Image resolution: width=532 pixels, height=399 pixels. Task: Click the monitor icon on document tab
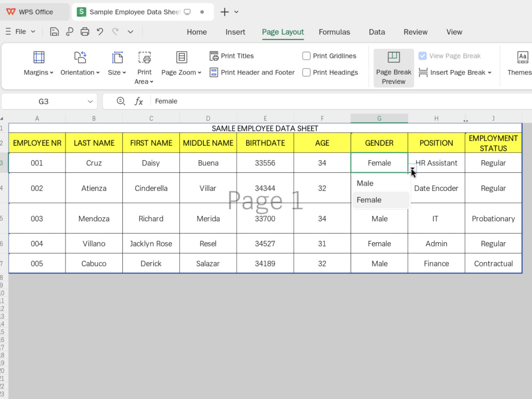[x=187, y=12]
